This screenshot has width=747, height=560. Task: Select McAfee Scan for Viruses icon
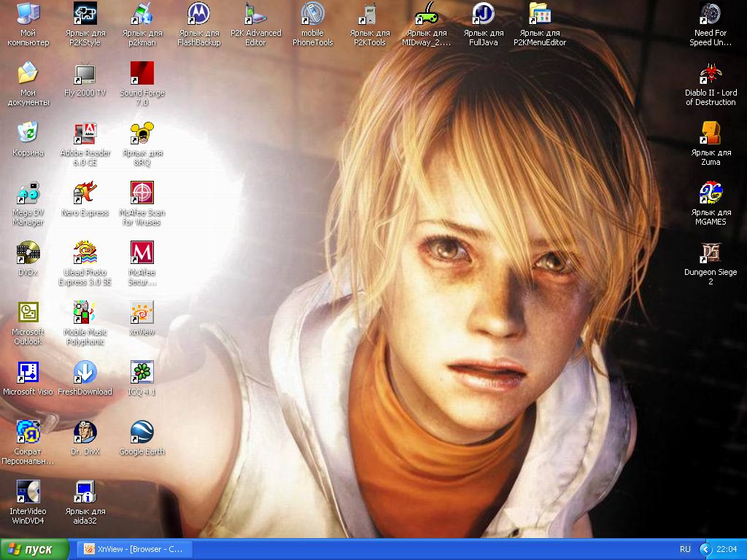[x=142, y=192]
